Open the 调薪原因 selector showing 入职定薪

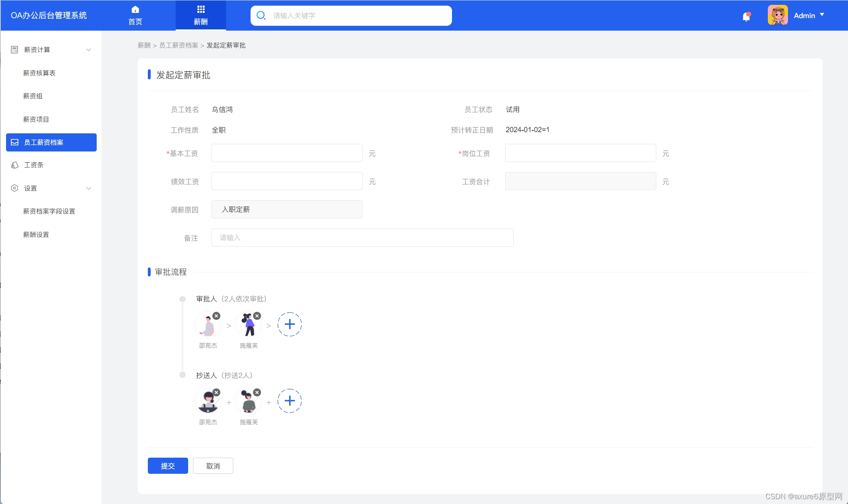(x=286, y=209)
